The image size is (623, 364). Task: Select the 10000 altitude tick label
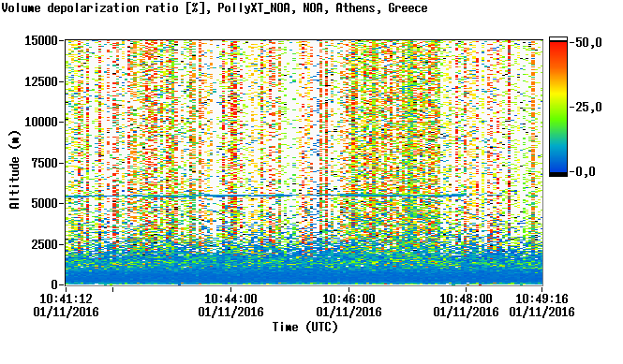[41, 122]
